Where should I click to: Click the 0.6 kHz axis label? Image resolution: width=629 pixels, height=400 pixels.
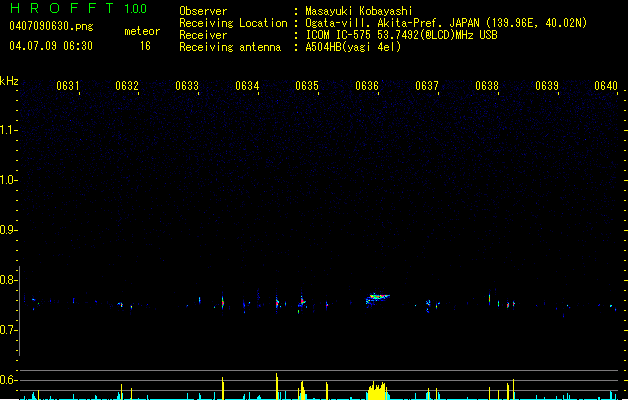tap(8, 380)
